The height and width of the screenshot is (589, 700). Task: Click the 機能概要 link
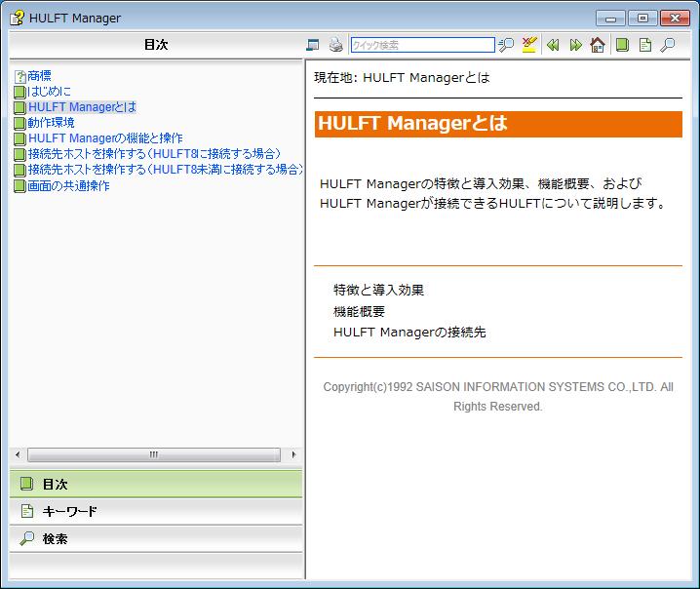pos(359,311)
